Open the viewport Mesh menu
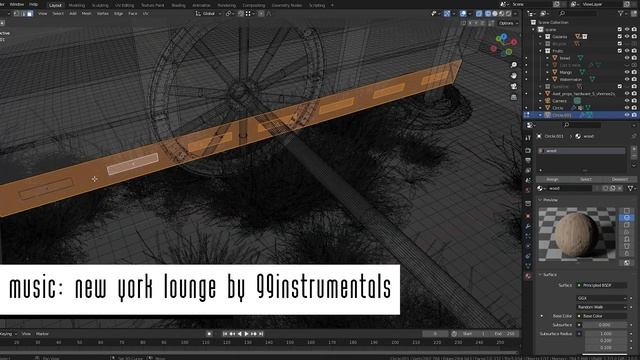Screen dimensions: 640x360 click(x=87, y=13)
